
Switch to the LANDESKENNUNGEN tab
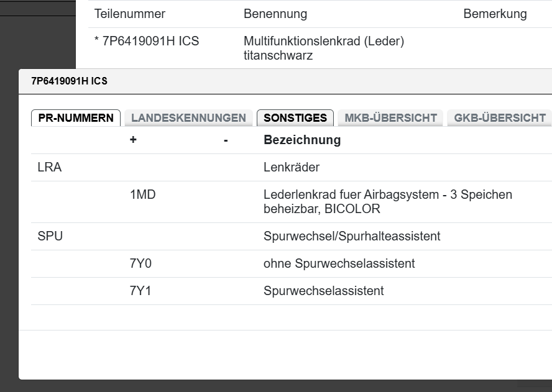click(188, 118)
